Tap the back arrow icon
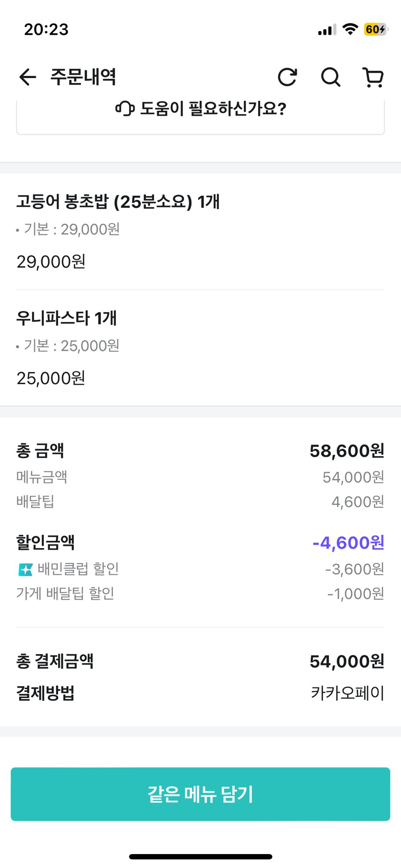Viewport: 401px width, 868px height. (27, 77)
